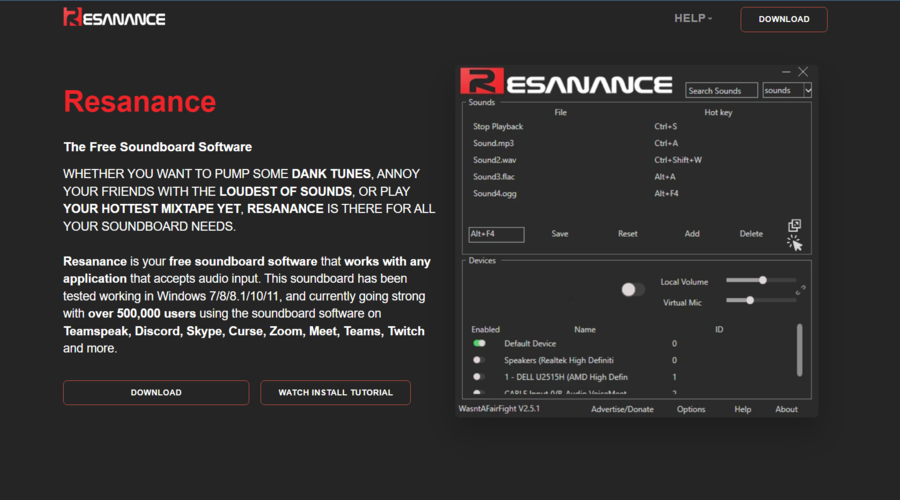Focus the Search Sounds input field
This screenshot has width=900, height=500.
pyautogui.click(x=721, y=91)
